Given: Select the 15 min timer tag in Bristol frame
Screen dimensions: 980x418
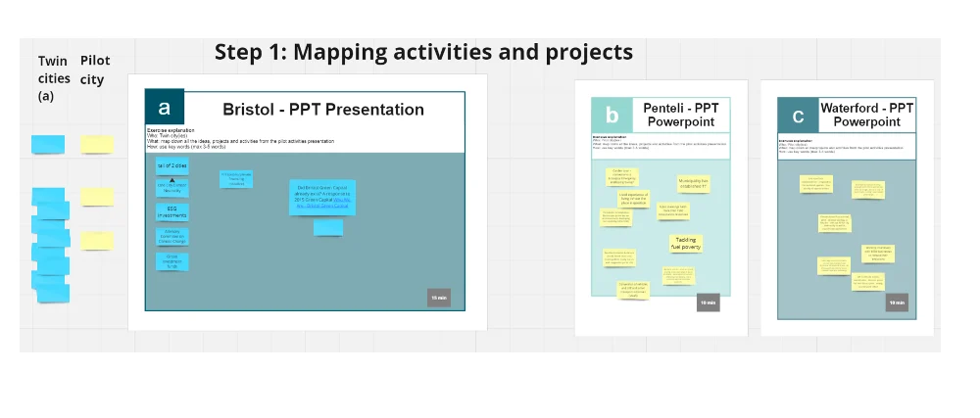Looking at the screenshot, I should (438, 298).
